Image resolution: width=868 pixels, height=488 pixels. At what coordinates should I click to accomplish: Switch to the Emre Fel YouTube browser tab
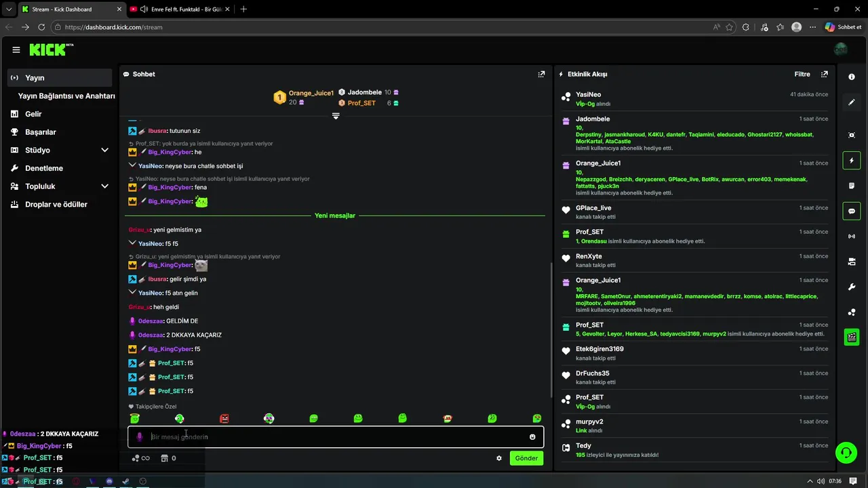tap(179, 9)
